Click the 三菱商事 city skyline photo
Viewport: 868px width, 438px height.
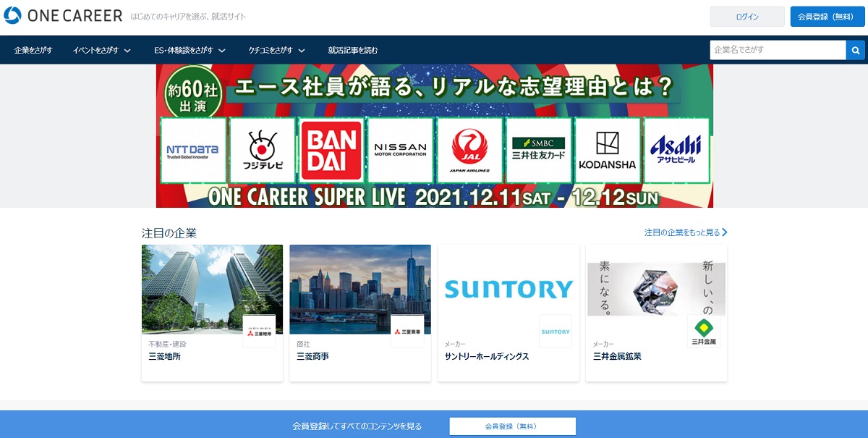pyautogui.click(x=360, y=289)
